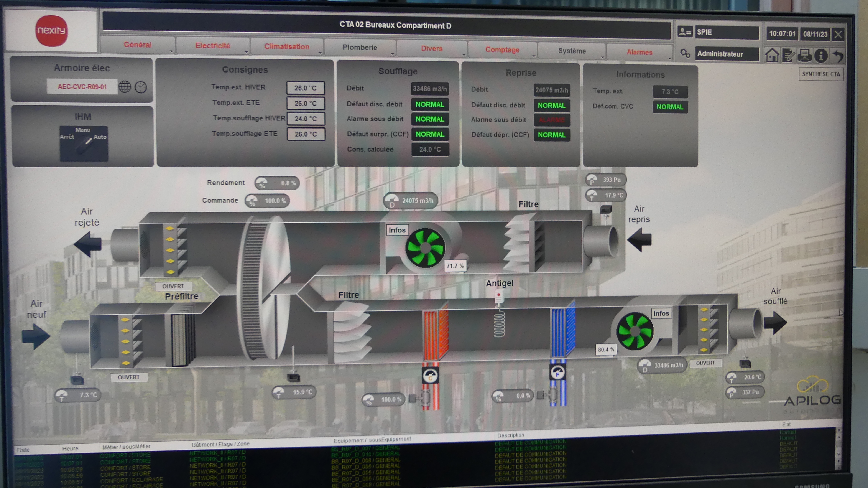The height and width of the screenshot is (488, 868).
Task: Open the edit notes pencil icon
Action: click(x=788, y=55)
